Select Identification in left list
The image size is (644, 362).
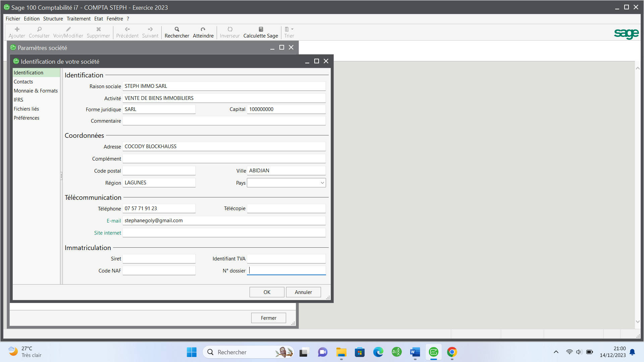click(36, 73)
